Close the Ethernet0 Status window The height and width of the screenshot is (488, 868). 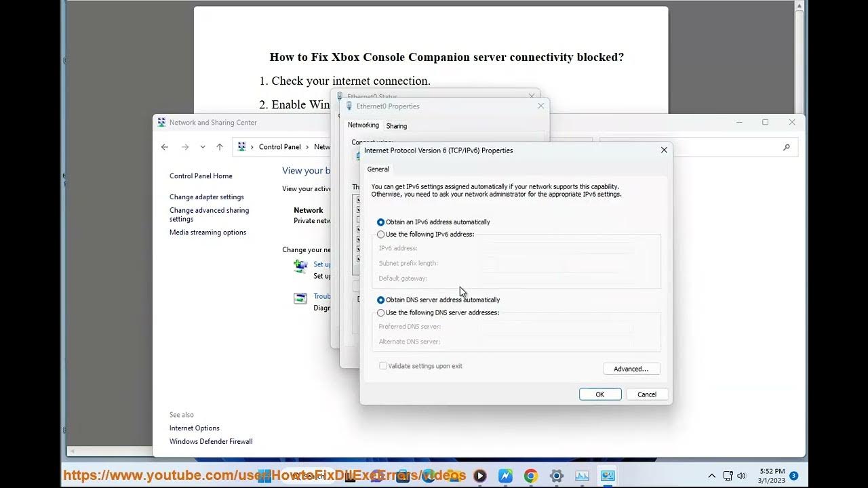(532, 96)
